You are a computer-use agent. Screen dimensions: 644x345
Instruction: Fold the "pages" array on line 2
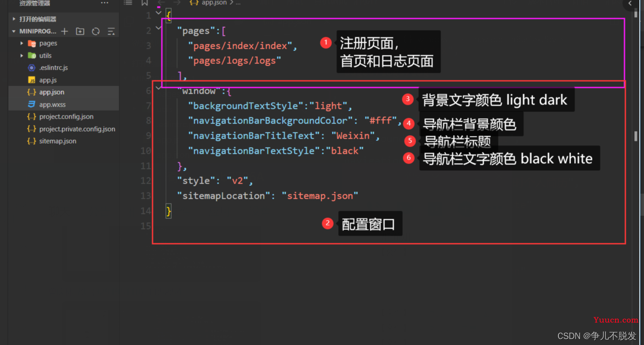pos(159,29)
